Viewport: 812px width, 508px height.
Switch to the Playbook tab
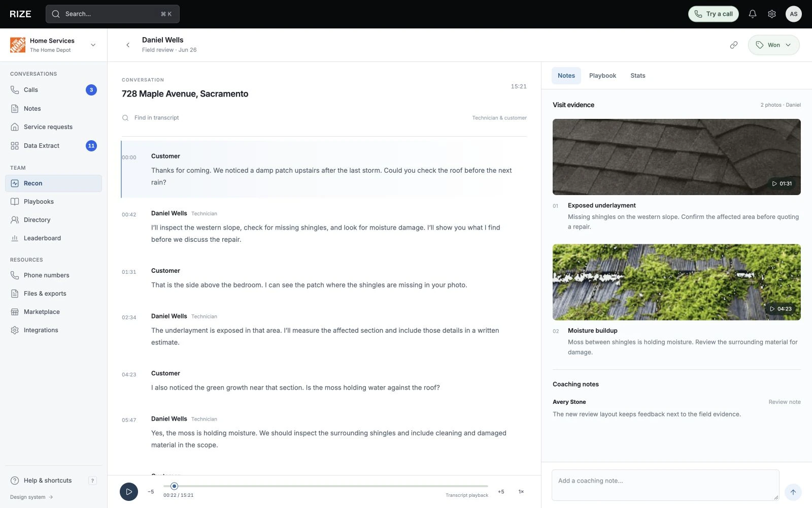(602, 76)
